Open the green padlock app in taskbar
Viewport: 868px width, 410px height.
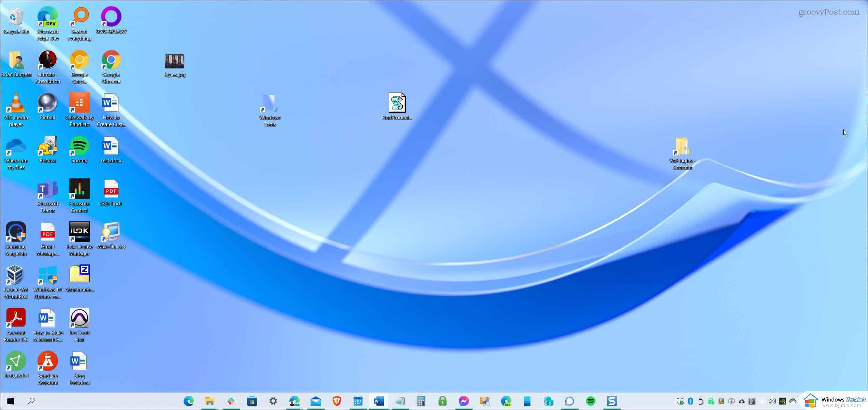point(443,401)
